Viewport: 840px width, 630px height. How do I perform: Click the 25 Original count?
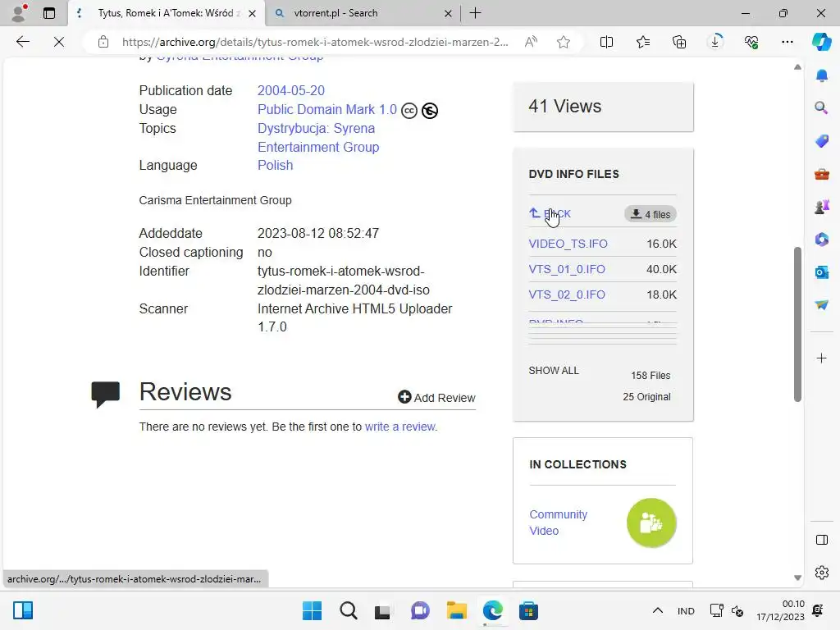pos(646,397)
